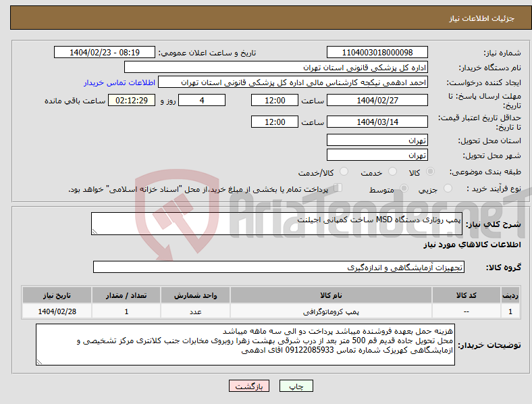Screen dimensions: 532x404
Task: Click the کد کالا column header
Action: pyautogui.click(x=467, y=295)
